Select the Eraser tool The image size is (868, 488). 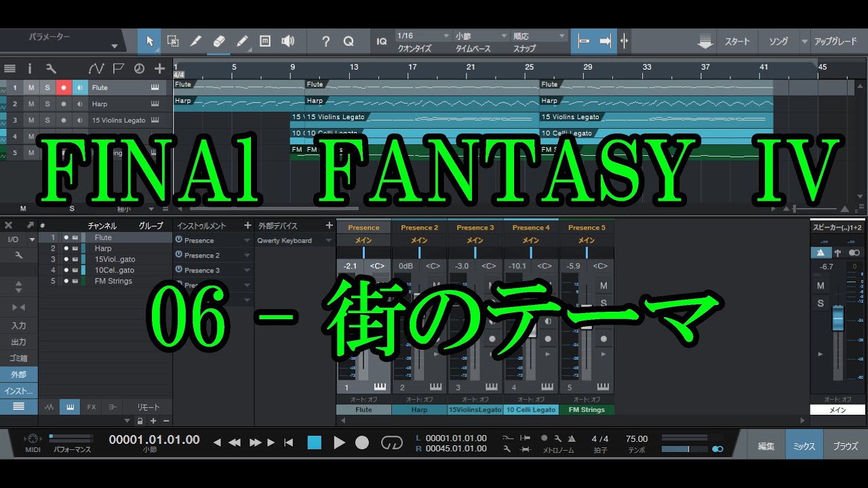[x=218, y=41]
